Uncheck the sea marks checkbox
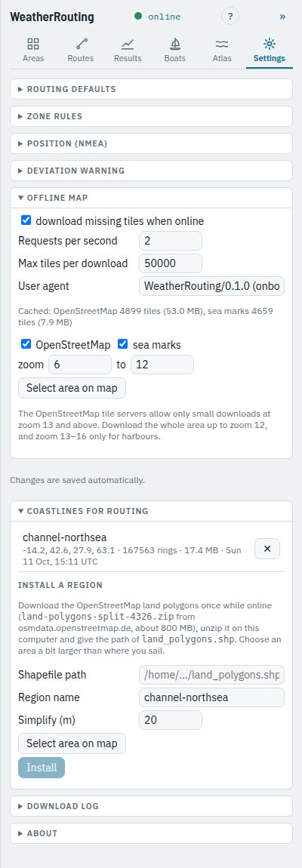 pyautogui.click(x=122, y=344)
